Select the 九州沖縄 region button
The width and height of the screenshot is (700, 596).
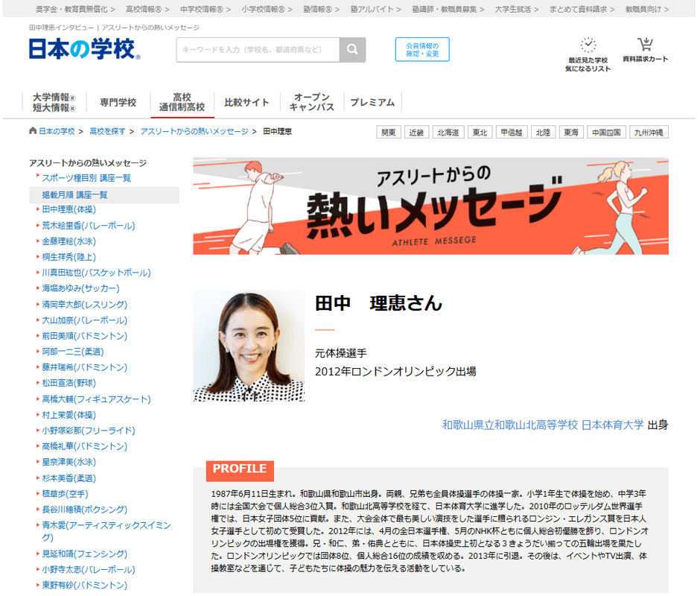tap(649, 133)
